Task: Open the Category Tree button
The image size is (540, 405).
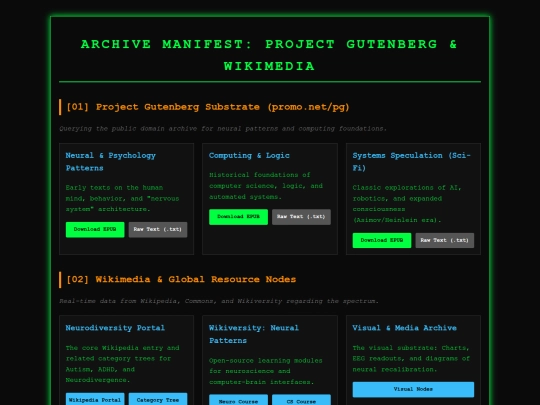Action: click(x=158, y=400)
